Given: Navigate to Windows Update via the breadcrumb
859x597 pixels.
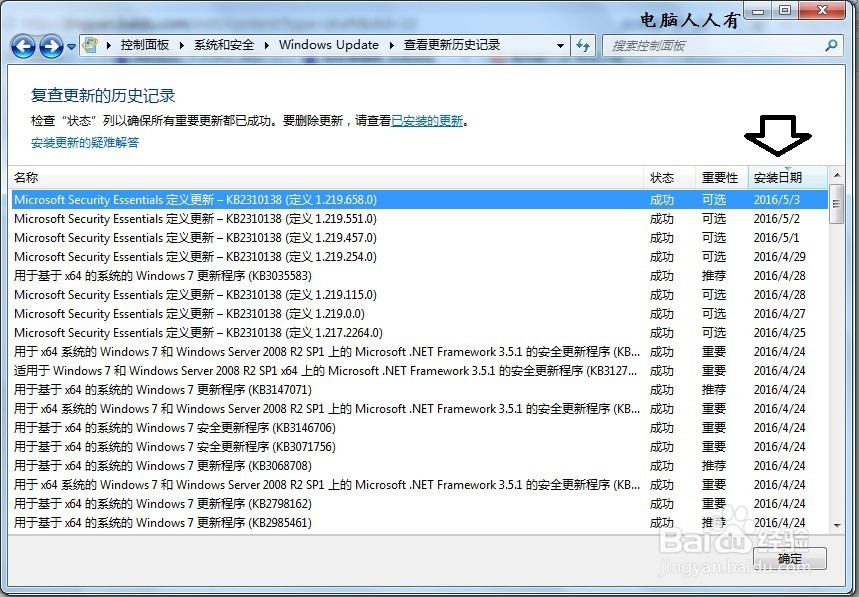Looking at the screenshot, I should click(x=329, y=45).
